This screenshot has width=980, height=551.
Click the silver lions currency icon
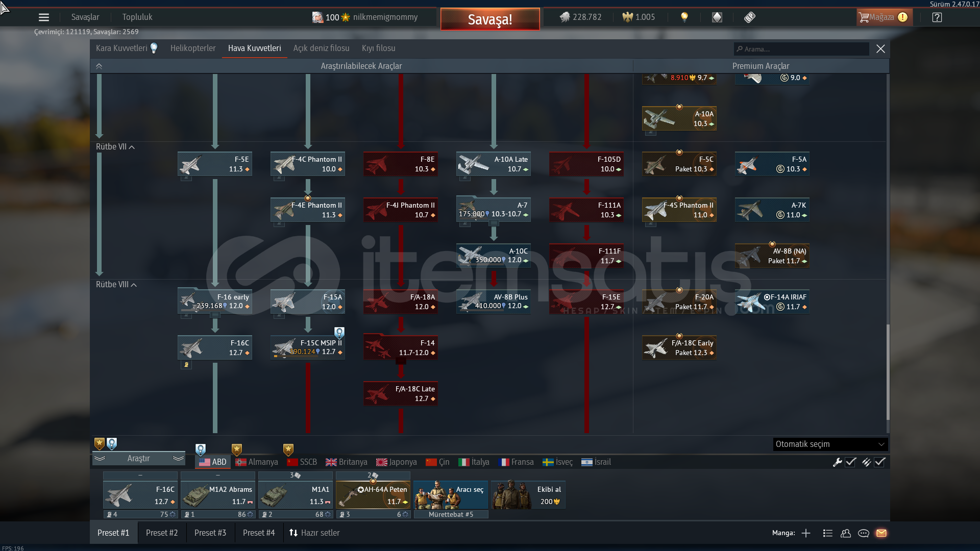click(565, 17)
